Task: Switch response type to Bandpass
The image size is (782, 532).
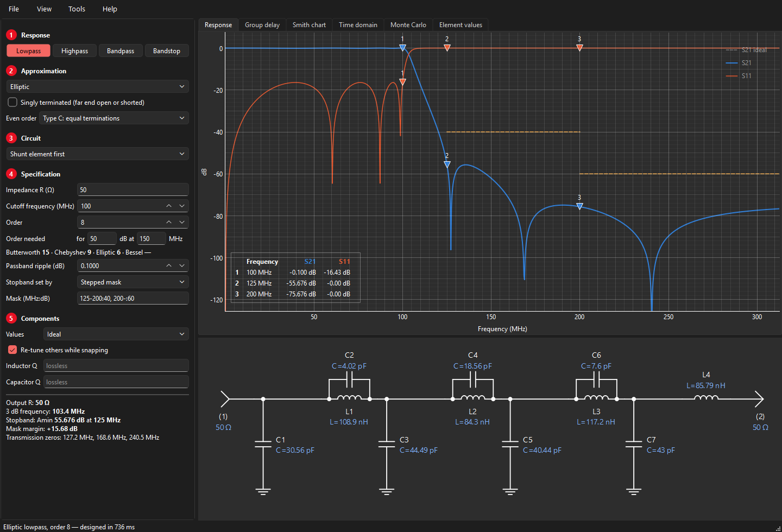Action: tap(121, 51)
